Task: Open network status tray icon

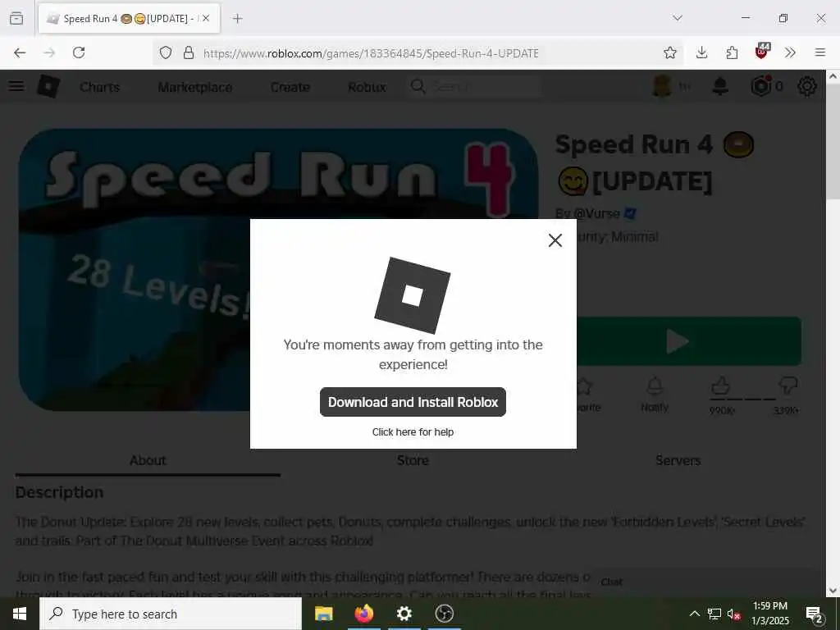Action: pos(714,614)
